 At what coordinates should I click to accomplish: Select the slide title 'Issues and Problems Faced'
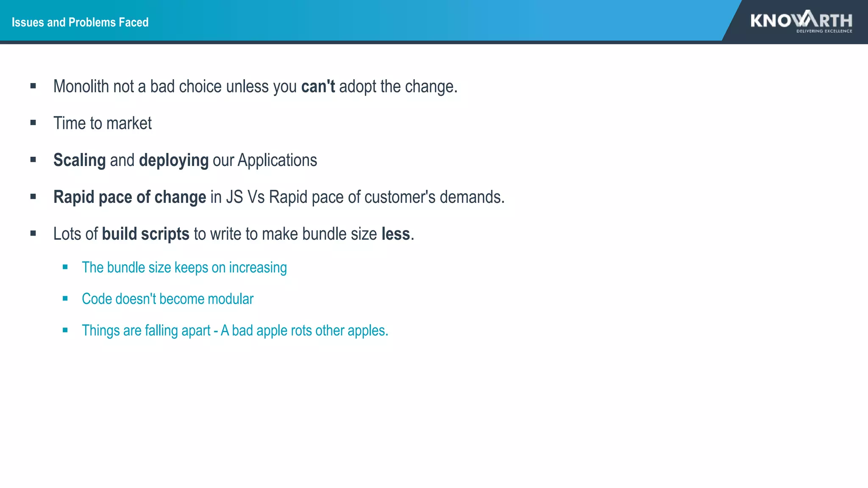80,22
